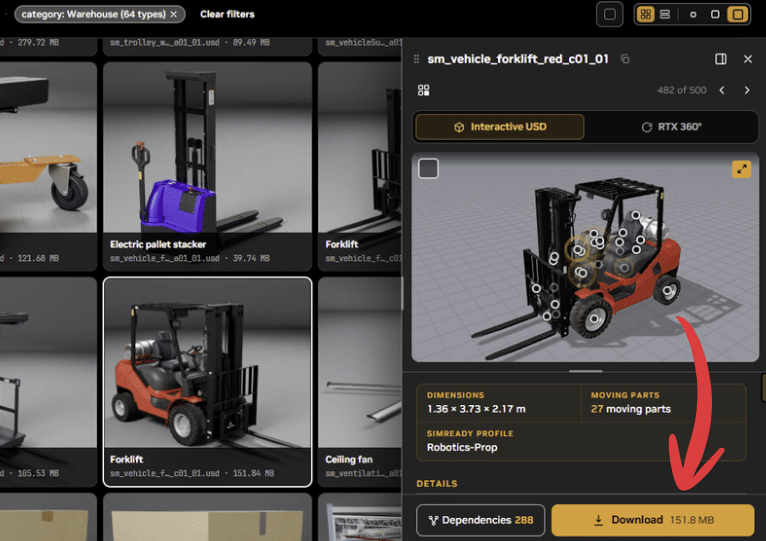This screenshot has width=766, height=541.
Task: Open the Ceiling fan card
Action: click(x=360, y=382)
